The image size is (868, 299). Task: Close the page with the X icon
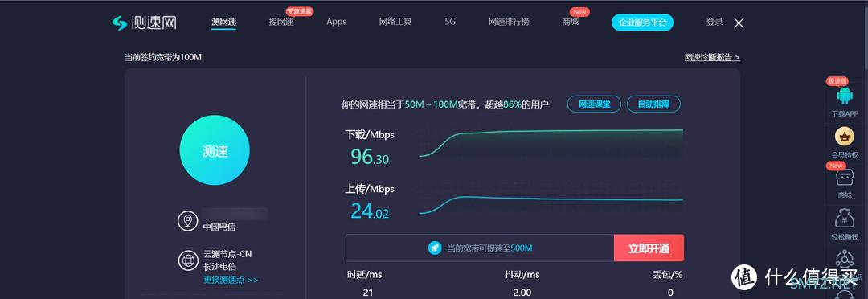click(x=739, y=23)
